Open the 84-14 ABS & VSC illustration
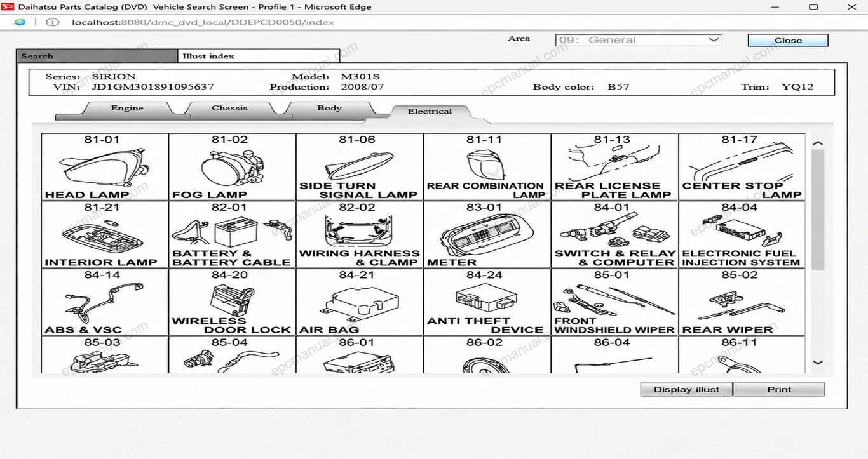This screenshot has height=459, width=868. click(x=105, y=302)
